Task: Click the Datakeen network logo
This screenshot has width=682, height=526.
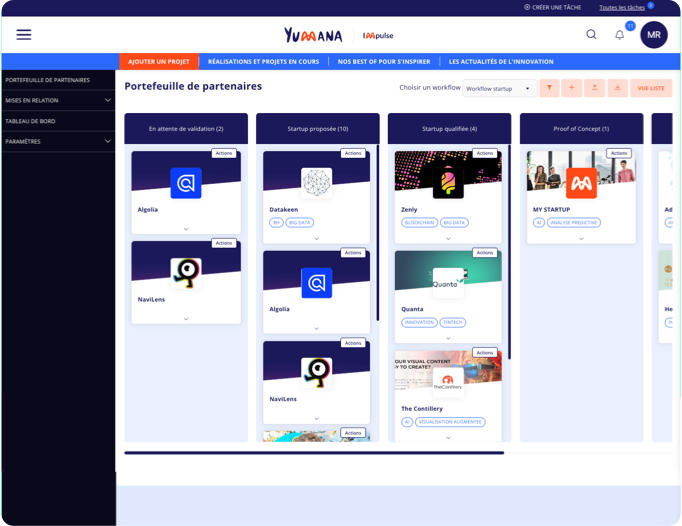Action: (317, 183)
